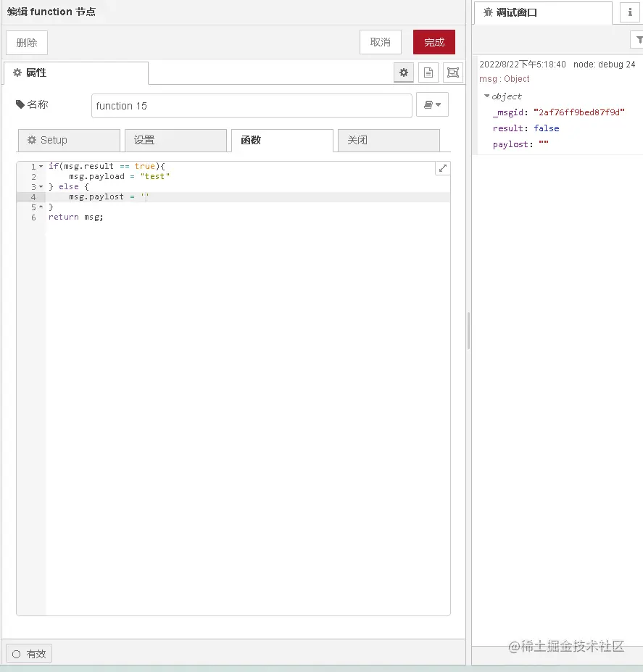Toggle the fold marker at line 5
The width and height of the screenshot is (643, 672).
coord(41,207)
